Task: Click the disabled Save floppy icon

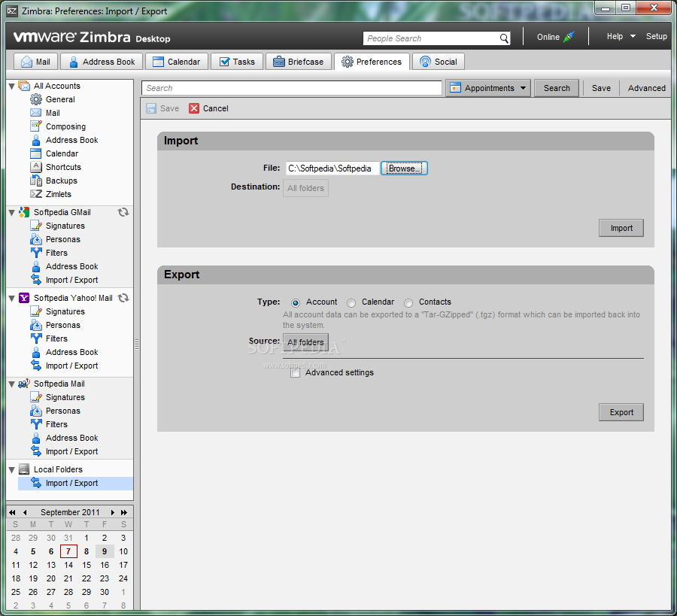Action: 151,108
